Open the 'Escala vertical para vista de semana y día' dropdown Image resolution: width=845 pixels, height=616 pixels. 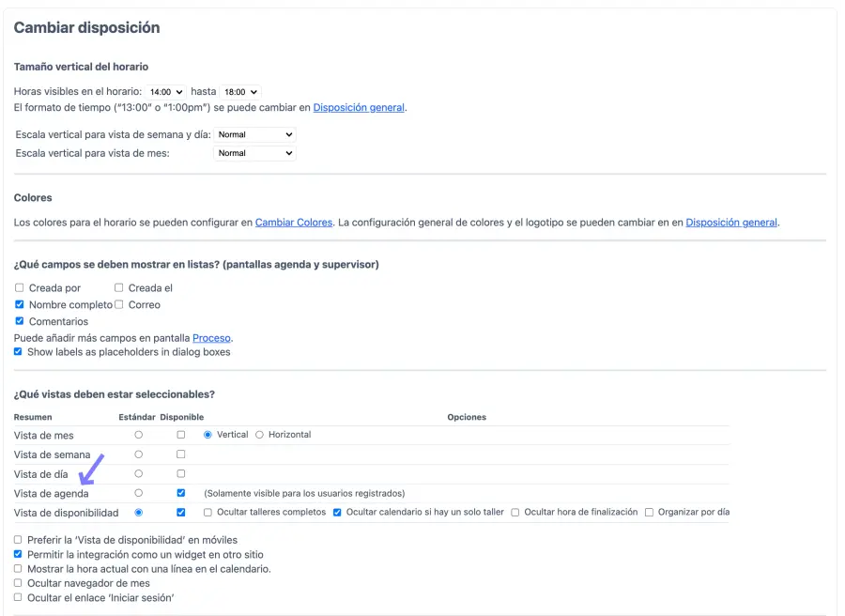tap(254, 134)
